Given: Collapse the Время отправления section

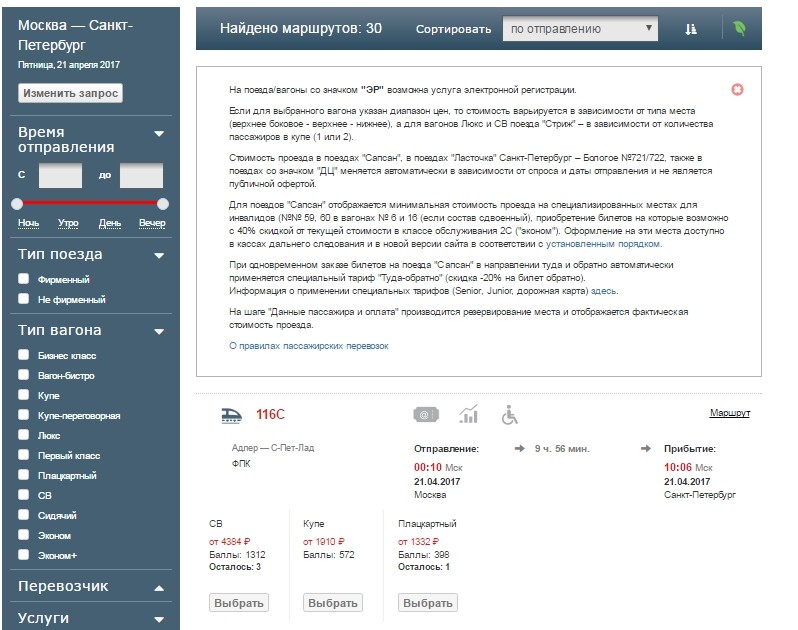Looking at the screenshot, I should coord(159,133).
